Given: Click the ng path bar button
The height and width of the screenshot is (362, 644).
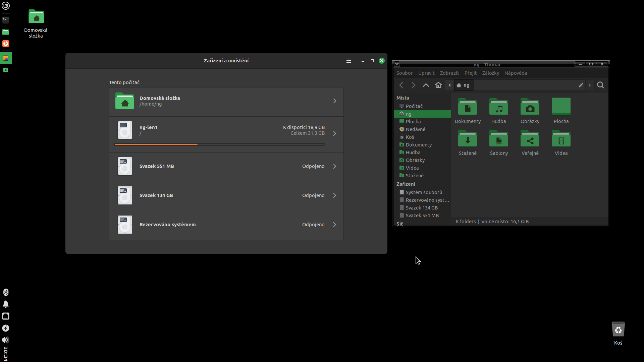Looking at the screenshot, I should [463, 85].
